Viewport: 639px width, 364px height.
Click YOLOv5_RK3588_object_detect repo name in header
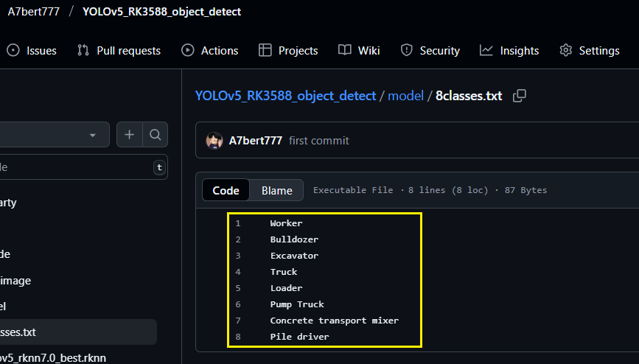coord(162,11)
